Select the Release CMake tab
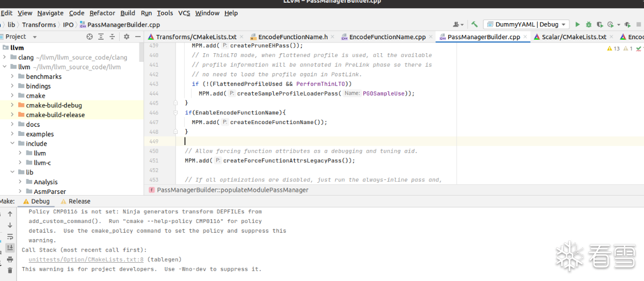Screen dimensions: 644x281 tap(79, 201)
